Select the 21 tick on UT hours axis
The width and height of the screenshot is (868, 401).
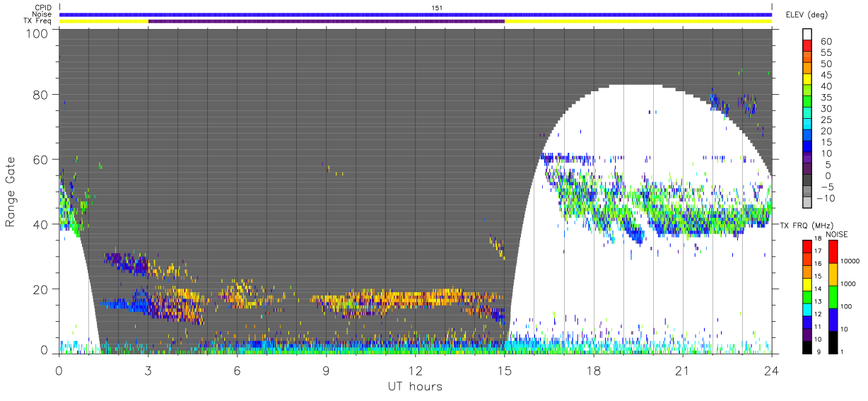(x=683, y=369)
